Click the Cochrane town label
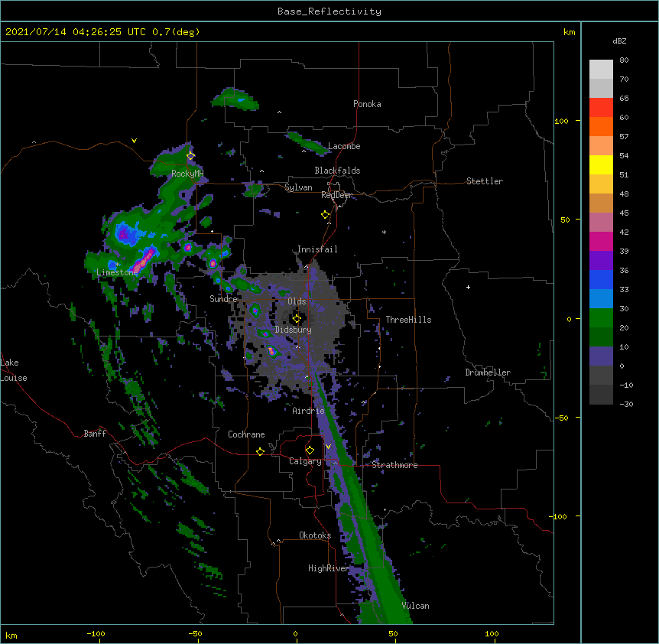 246,434
